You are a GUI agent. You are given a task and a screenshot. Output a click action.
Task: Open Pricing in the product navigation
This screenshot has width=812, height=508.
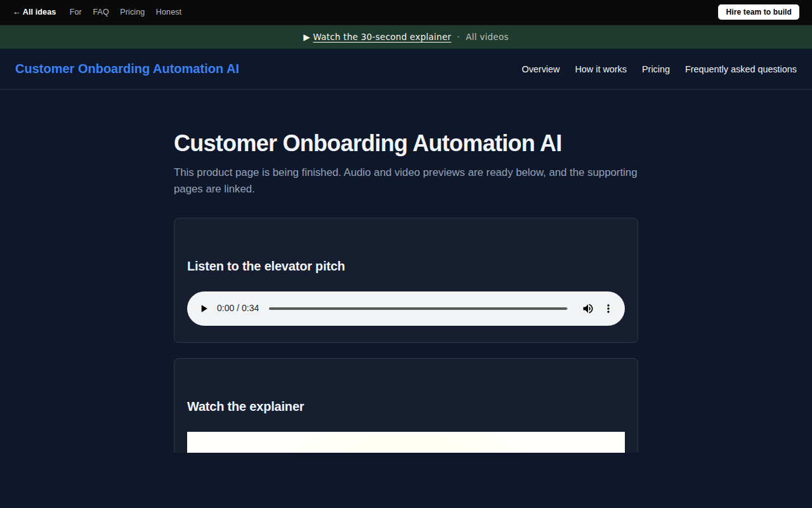point(656,69)
